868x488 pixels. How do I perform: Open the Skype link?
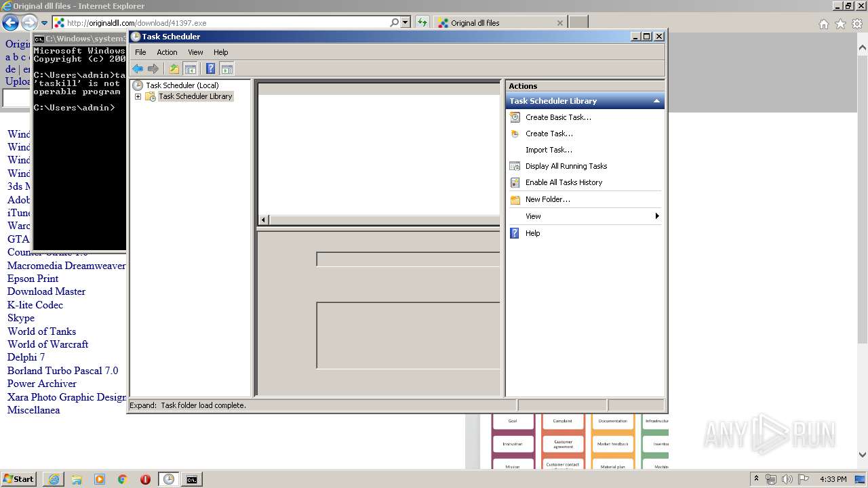(21, 318)
